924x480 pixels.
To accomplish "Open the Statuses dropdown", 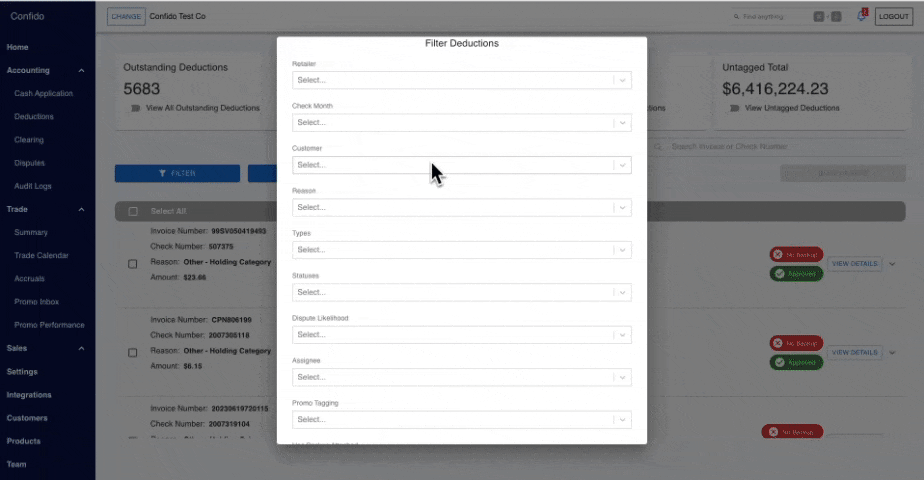I will click(461, 292).
